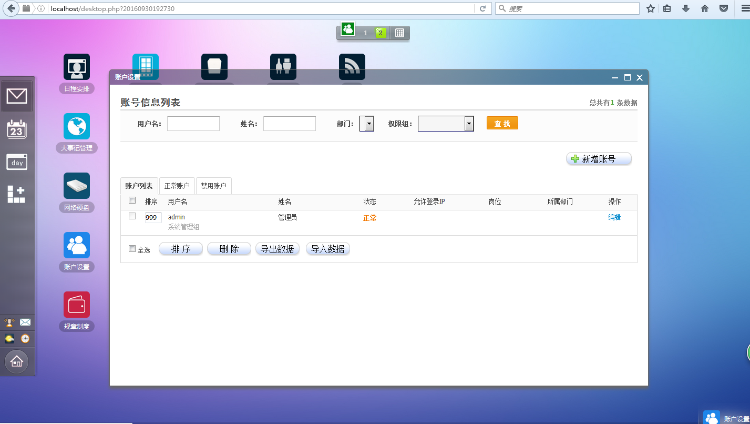Screen dimensions: 750x424
Task: Open the globe 人事档案管理 desktop icon
Action: tap(77, 126)
